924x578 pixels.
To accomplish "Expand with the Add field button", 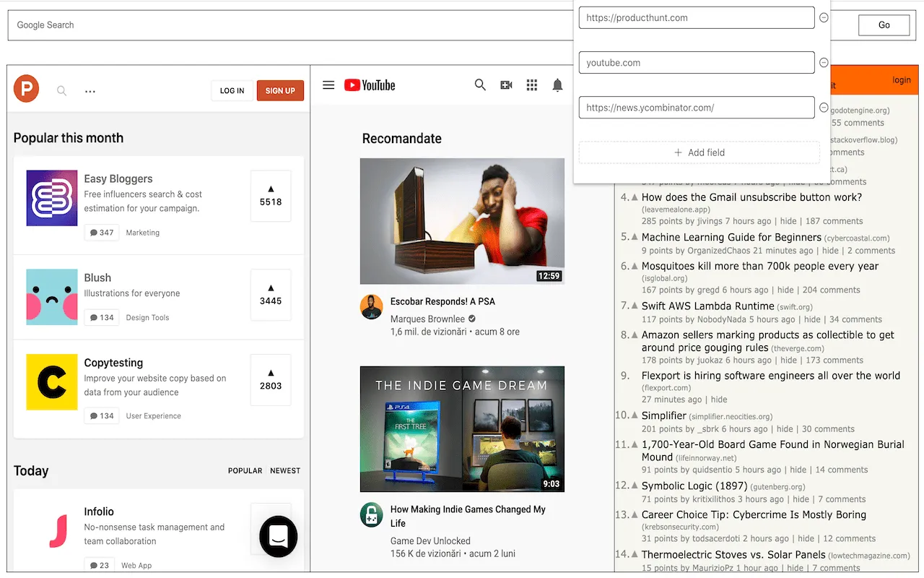I will 699,152.
